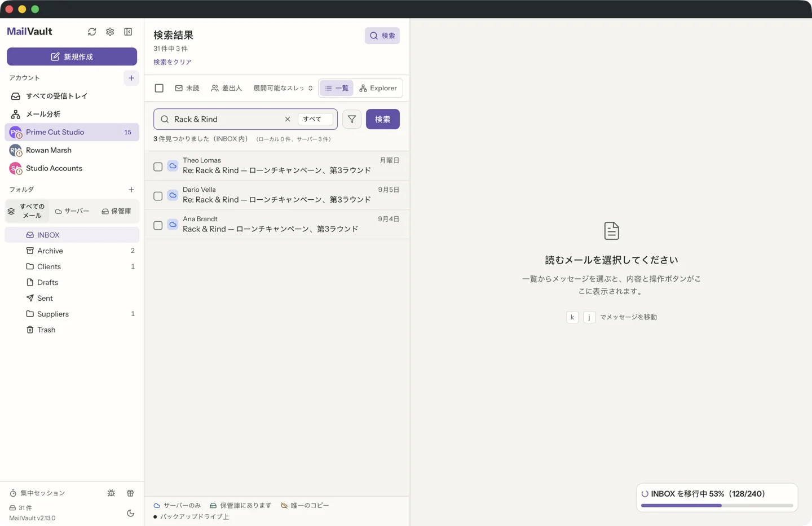Click INBOX migration progress bar
The width and height of the screenshot is (812, 526).
tap(717, 506)
